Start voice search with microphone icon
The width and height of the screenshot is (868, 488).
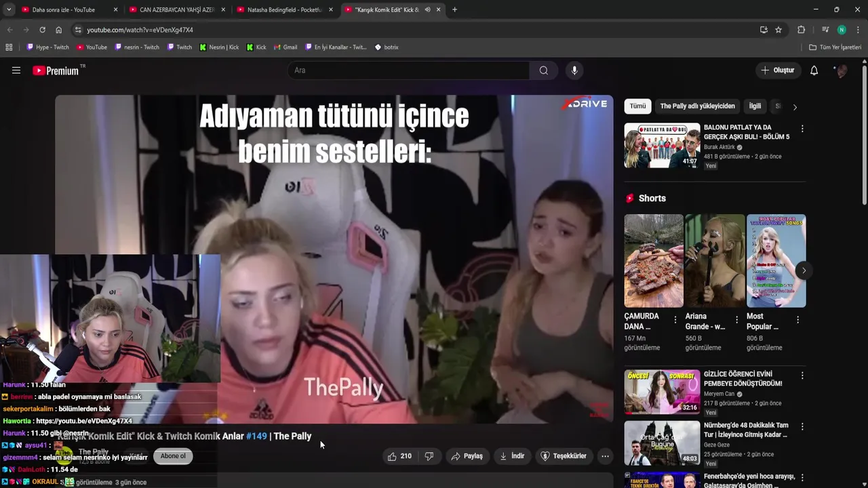[574, 70]
